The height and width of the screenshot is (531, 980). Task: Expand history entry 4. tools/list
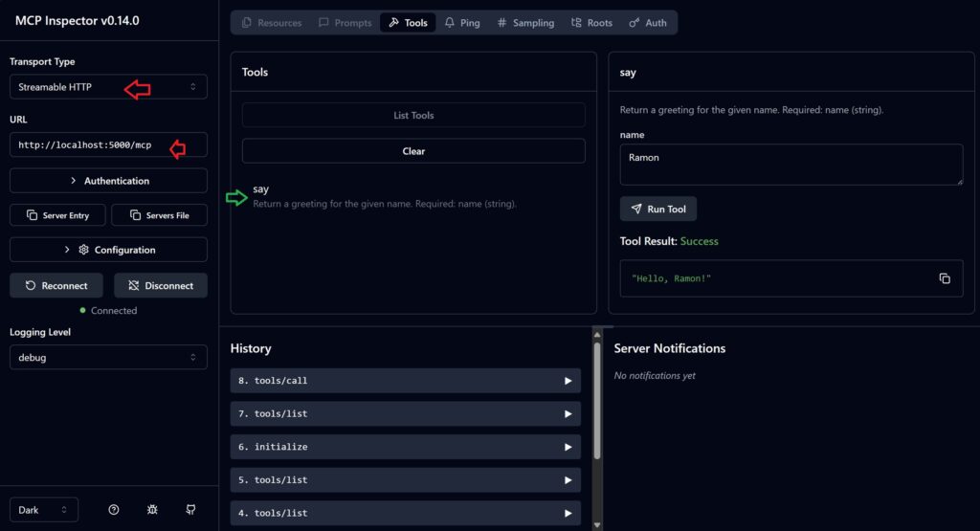(405, 513)
